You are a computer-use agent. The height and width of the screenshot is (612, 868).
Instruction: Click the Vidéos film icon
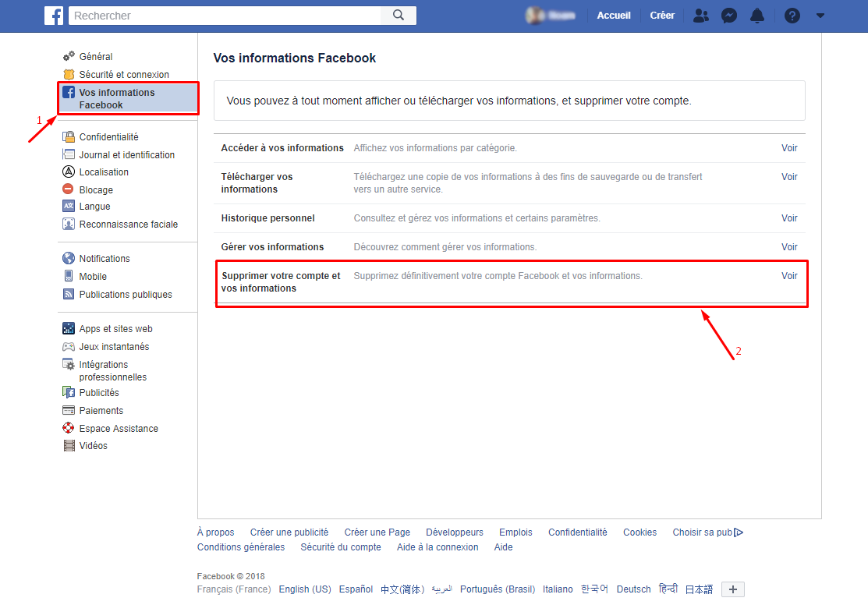(x=69, y=445)
